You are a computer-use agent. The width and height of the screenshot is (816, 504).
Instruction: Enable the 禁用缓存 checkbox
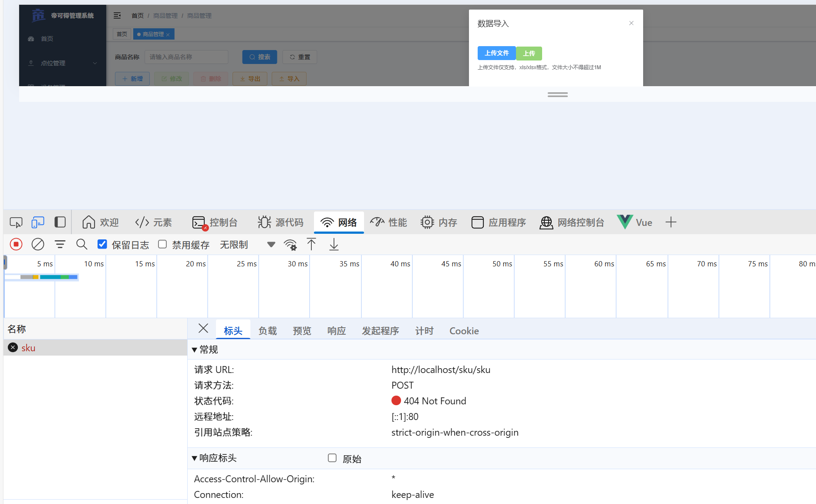coord(162,244)
